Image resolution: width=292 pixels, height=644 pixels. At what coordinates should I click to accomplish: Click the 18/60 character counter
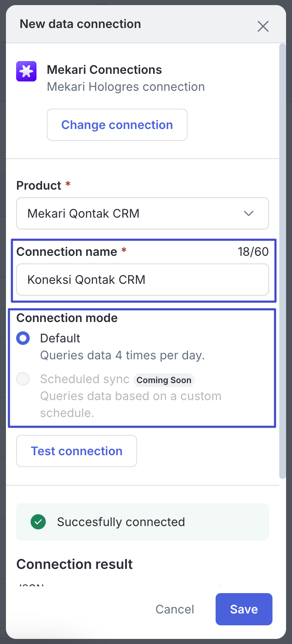pyautogui.click(x=253, y=252)
